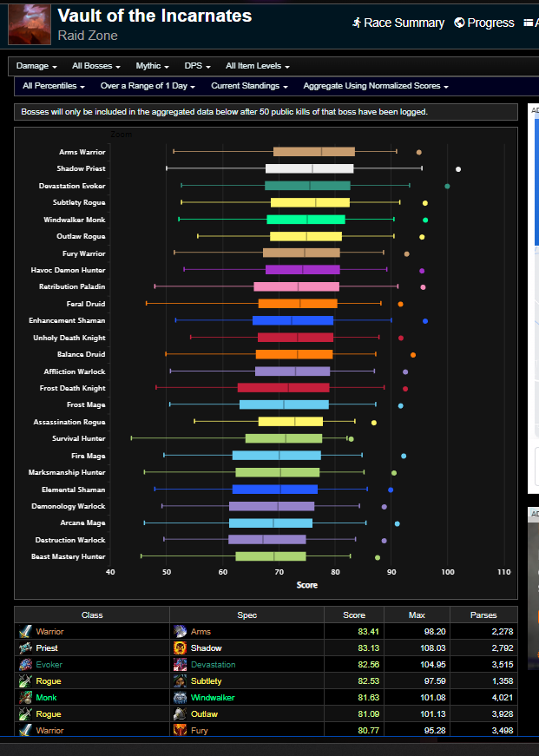
Task: Click the Shadow Priest max outlier dot
Action: tap(458, 169)
